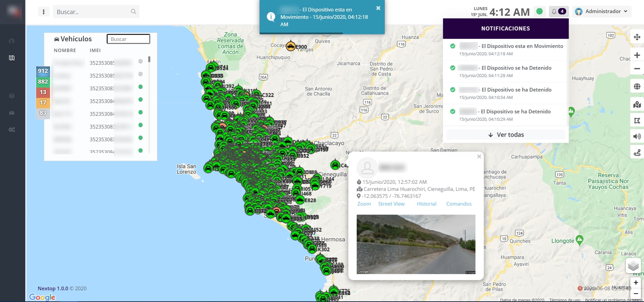Select the map icon in sidebar
644x302 pixels.
pyautogui.click(x=12, y=58)
